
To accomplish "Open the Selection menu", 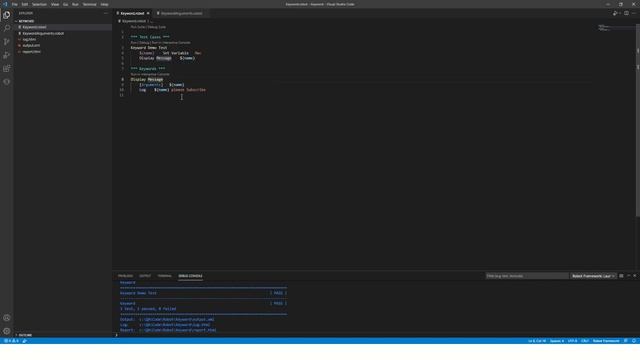I will point(39,4).
